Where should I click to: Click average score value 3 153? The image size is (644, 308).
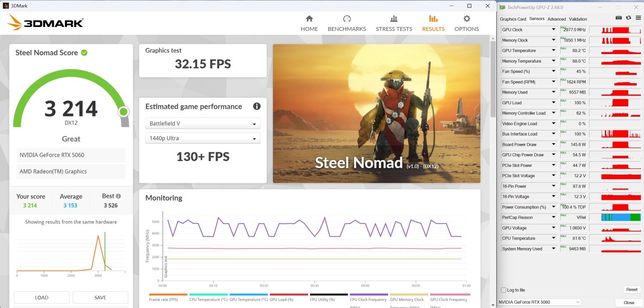click(x=70, y=205)
